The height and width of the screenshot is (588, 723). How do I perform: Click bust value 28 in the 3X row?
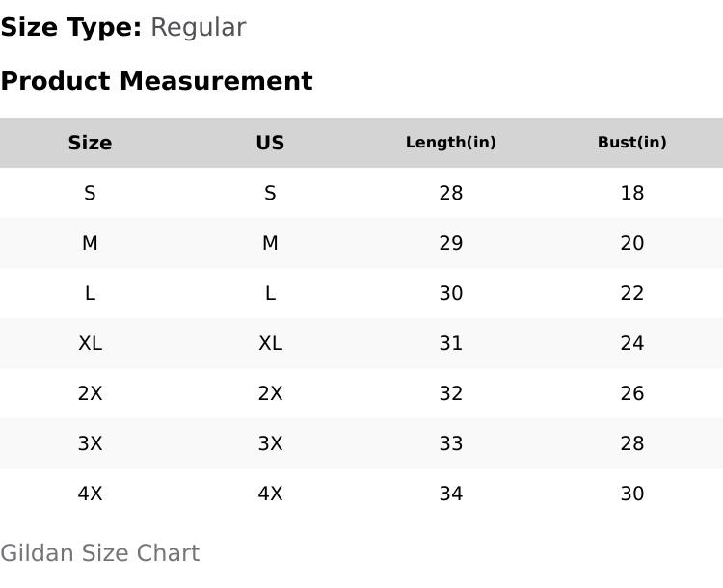pyautogui.click(x=631, y=443)
